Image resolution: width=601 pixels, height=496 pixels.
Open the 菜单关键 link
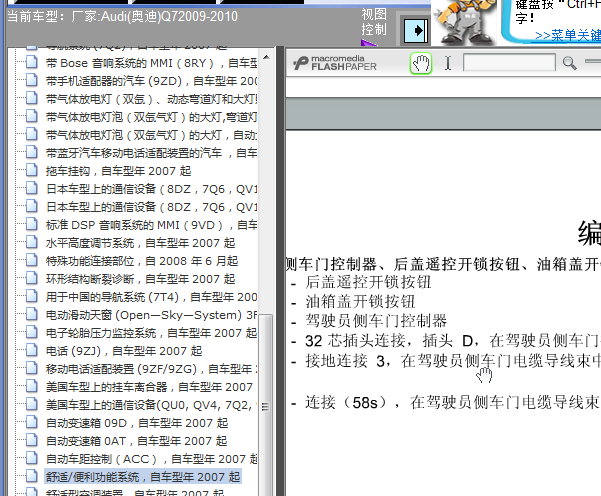pyautogui.click(x=568, y=36)
